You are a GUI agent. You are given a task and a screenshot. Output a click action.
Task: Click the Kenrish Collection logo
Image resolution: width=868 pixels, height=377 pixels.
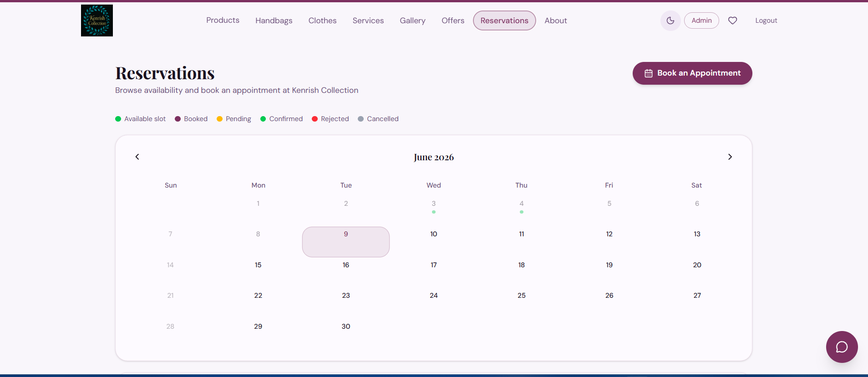(97, 20)
